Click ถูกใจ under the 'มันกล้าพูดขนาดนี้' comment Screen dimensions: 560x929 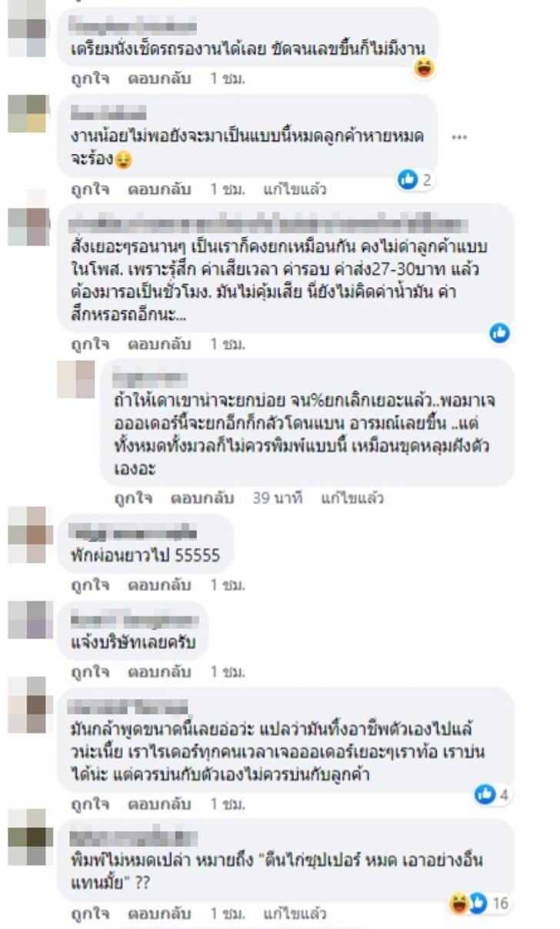pos(91,804)
